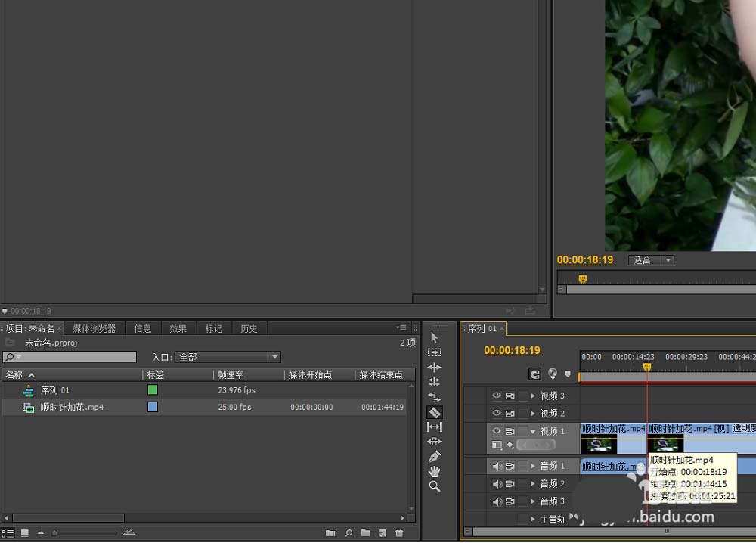Hide the 视频 3 track with the eye icon
This screenshot has width=756, height=543.
pos(497,396)
